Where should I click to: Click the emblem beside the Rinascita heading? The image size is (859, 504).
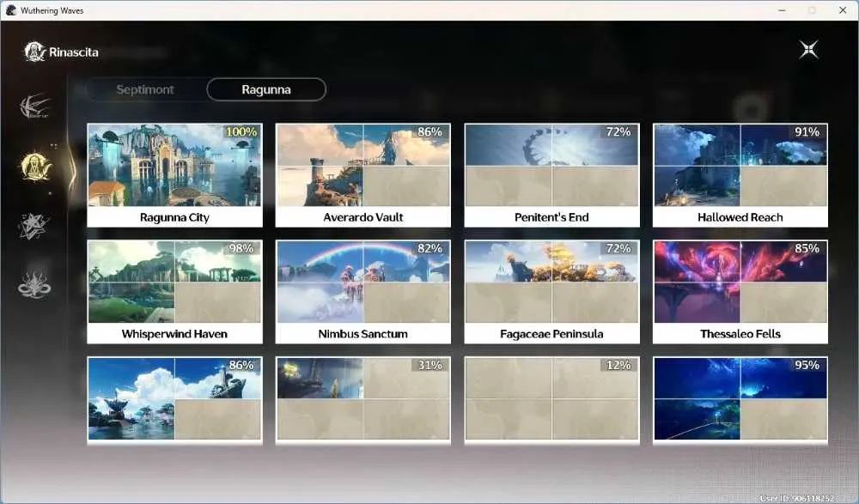[x=34, y=52]
